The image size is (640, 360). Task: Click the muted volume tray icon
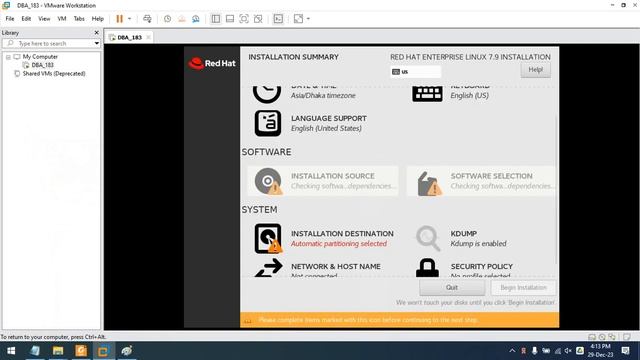pos(568,351)
